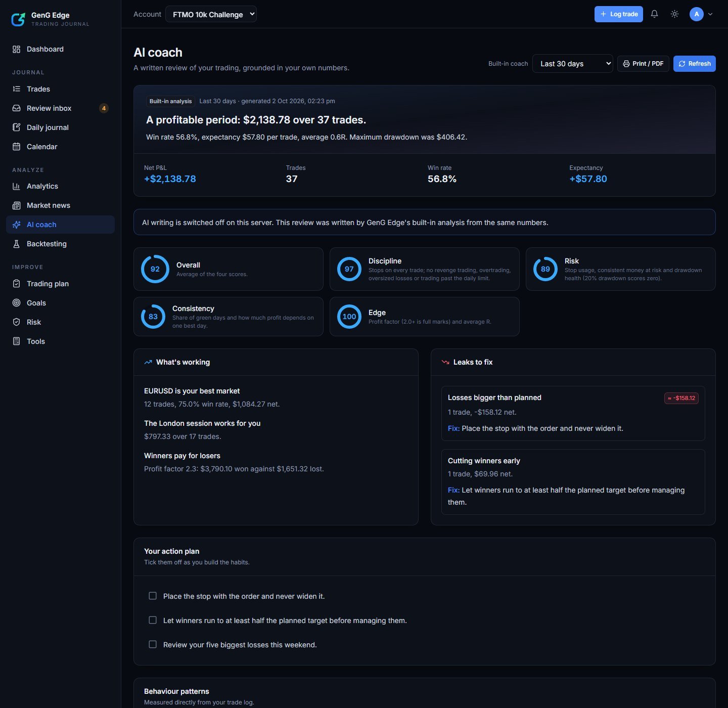Click the Losses bigger than planned card
Viewport: 728px width, 708px height.
tap(573, 414)
